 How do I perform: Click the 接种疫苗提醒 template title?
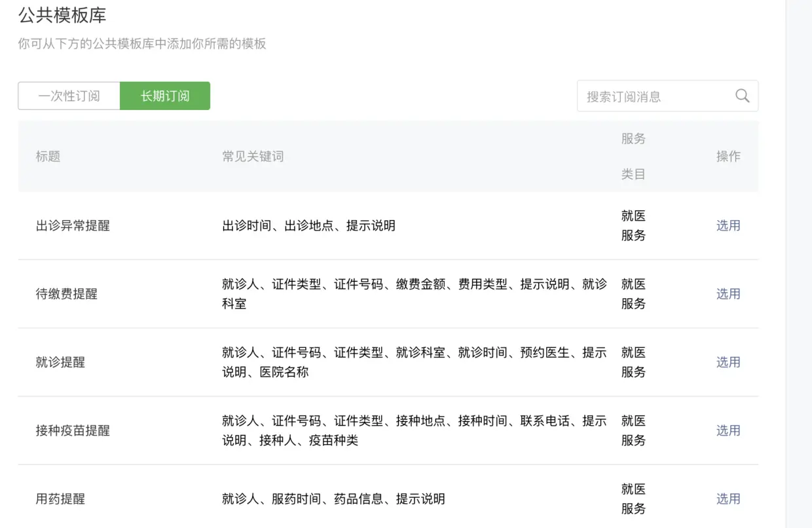[73, 430]
